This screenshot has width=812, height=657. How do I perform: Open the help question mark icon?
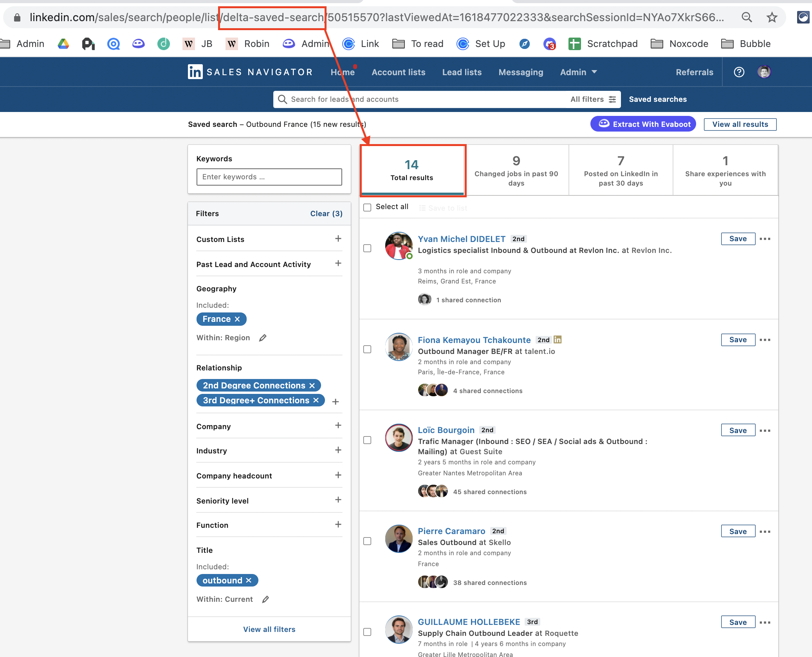[739, 72]
